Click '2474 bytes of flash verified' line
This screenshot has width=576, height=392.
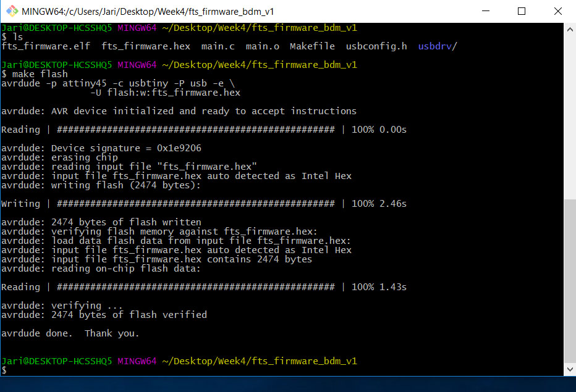pyautogui.click(x=104, y=315)
